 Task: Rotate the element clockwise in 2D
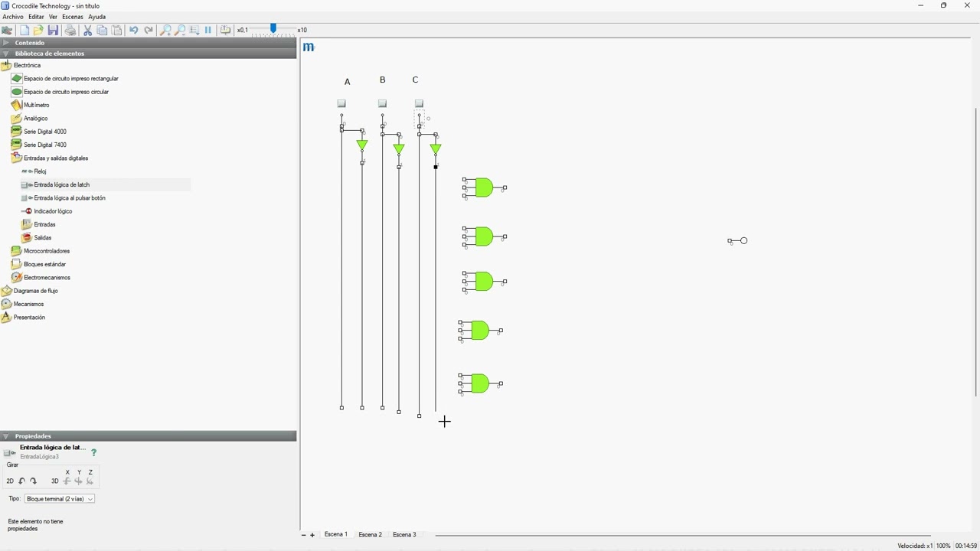pyautogui.click(x=33, y=481)
